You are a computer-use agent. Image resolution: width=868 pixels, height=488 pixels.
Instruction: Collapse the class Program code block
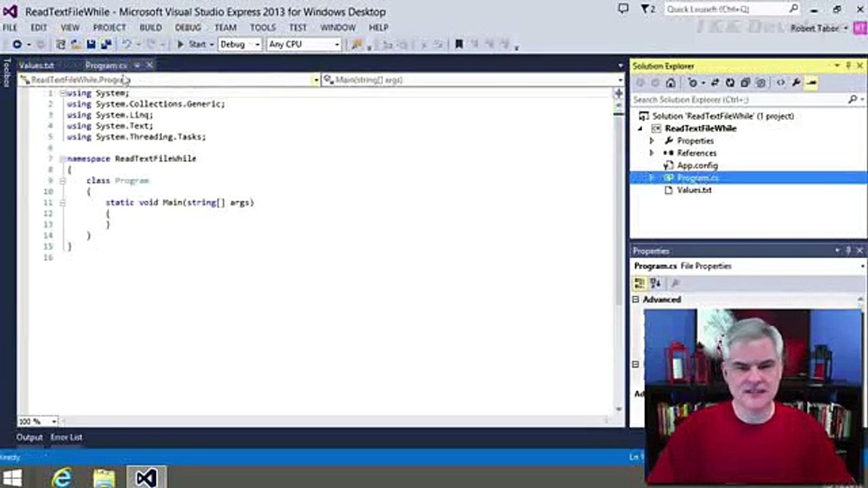point(62,180)
